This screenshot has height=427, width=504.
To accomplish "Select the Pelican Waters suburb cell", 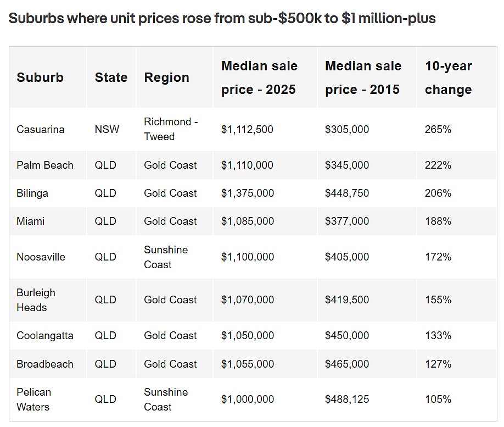I will click(34, 400).
